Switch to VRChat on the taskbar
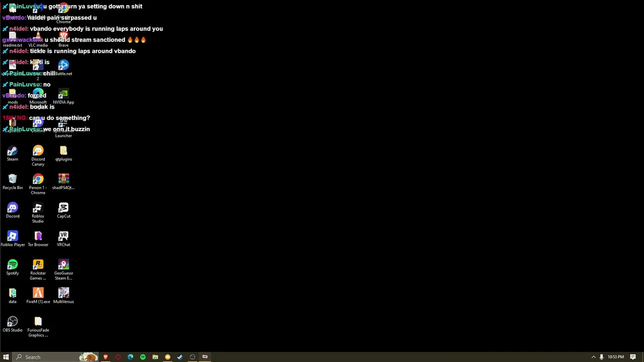The height and width of the screenshot is (362, 644). (205, 357)
